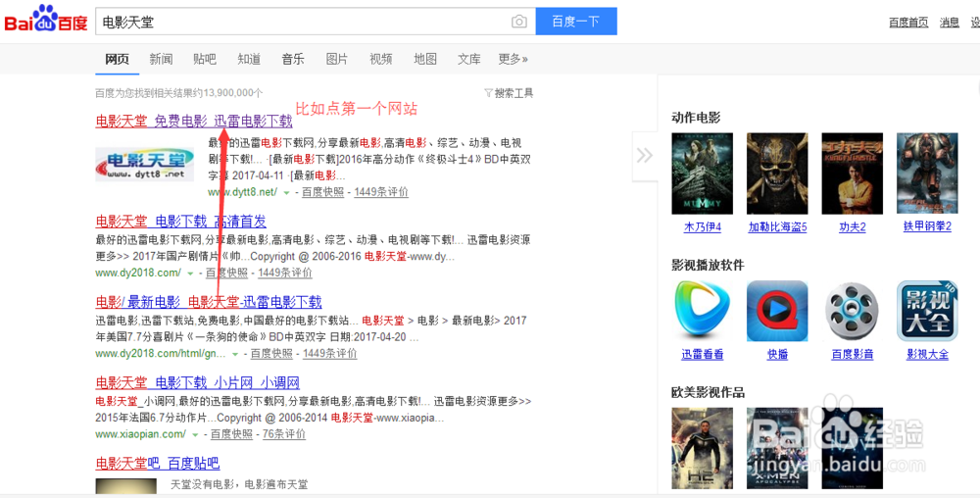Expand arrow next to www.dytt8.net/

(x=287, y=193)
